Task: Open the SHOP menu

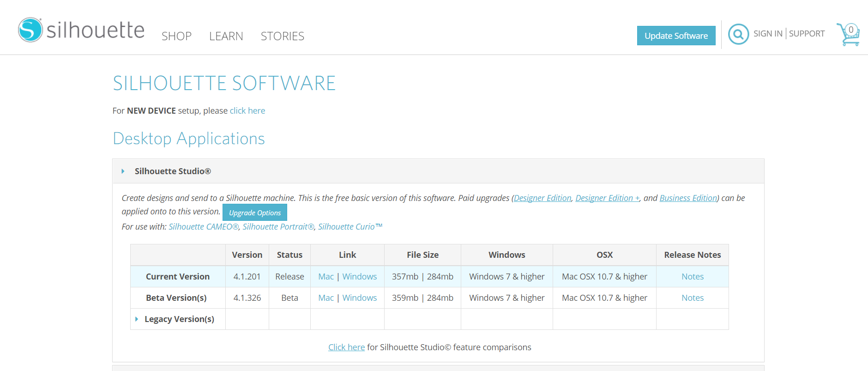Action: click(176, 36)
